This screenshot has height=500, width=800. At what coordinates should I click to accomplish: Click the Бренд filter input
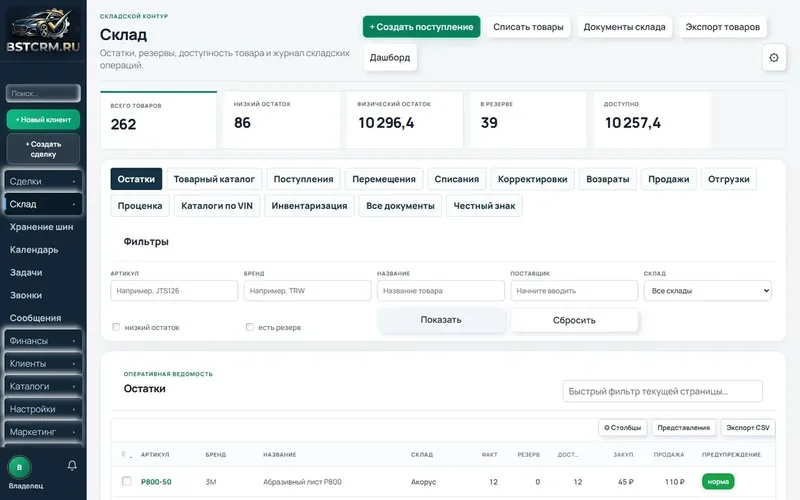[308, 291]
